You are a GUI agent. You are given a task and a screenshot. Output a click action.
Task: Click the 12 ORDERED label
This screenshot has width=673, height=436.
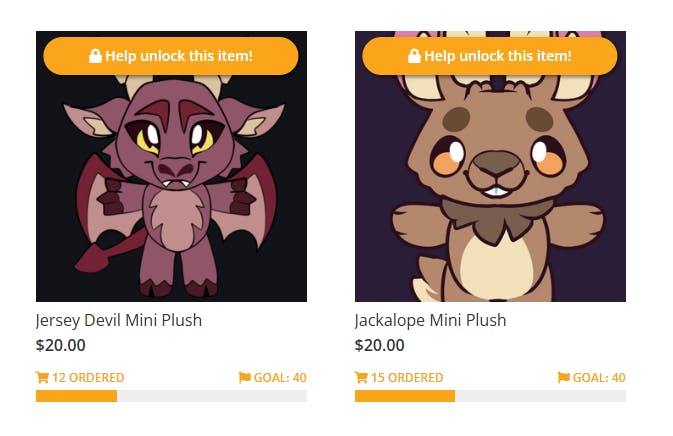click(x=88, y=378)
